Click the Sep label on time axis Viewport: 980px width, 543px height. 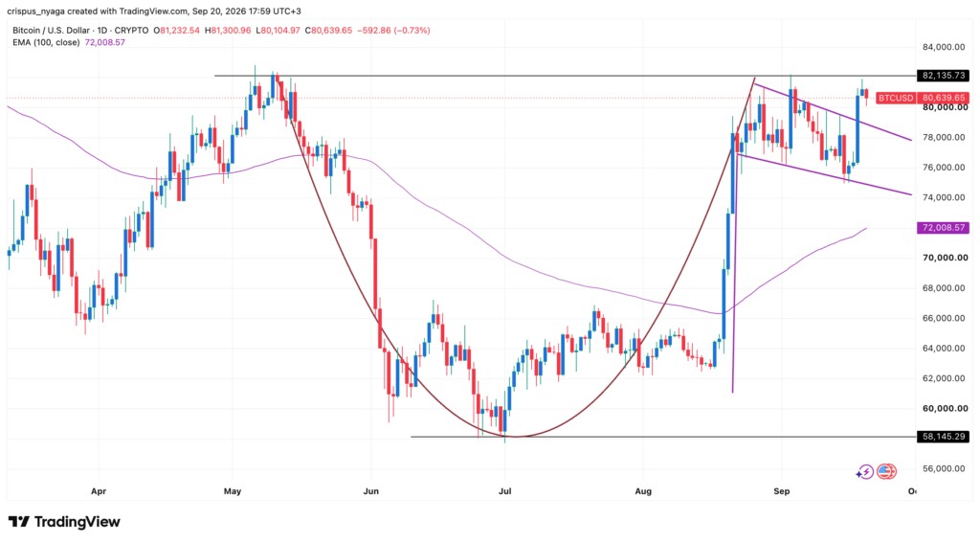781,491
